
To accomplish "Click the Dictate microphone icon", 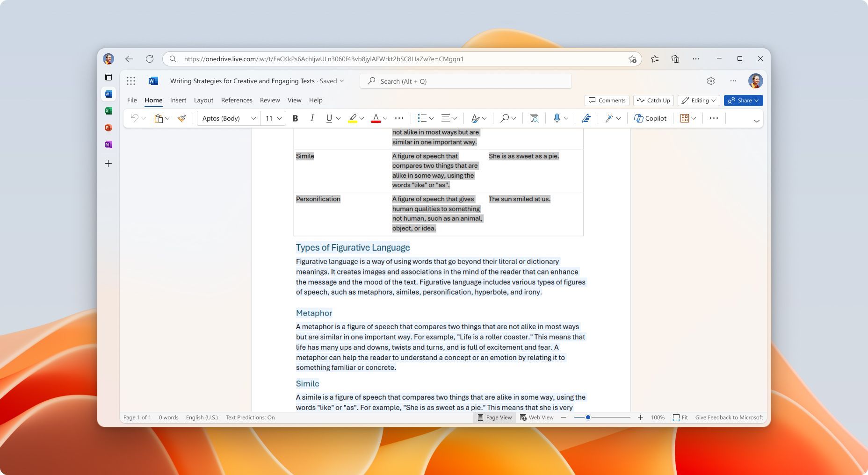I will tap(557, 118).
